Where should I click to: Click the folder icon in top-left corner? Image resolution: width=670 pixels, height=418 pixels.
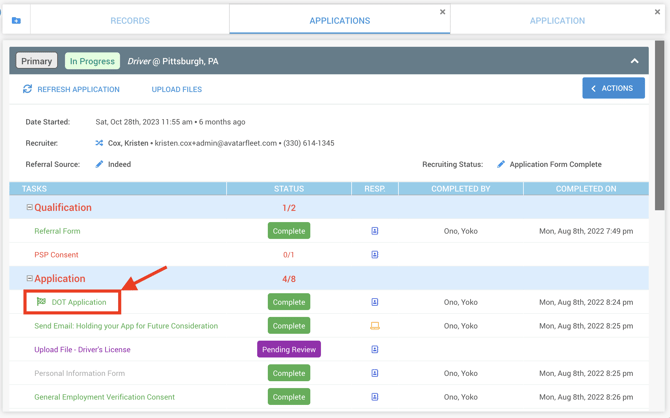[x=16, y=20]
